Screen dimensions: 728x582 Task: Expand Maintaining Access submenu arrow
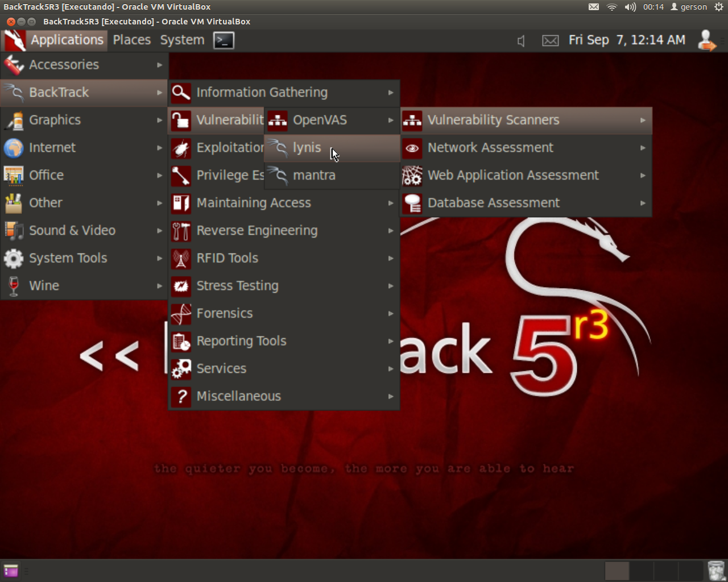tap(391, 203)
